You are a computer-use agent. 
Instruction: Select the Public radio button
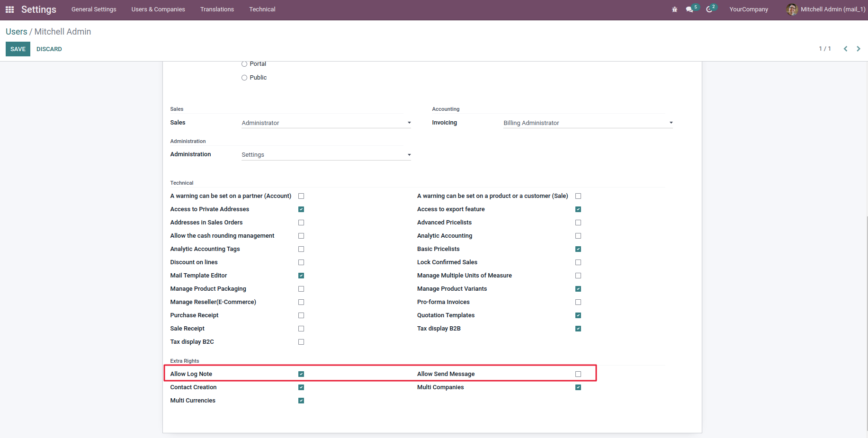click(x=244, y=78)
